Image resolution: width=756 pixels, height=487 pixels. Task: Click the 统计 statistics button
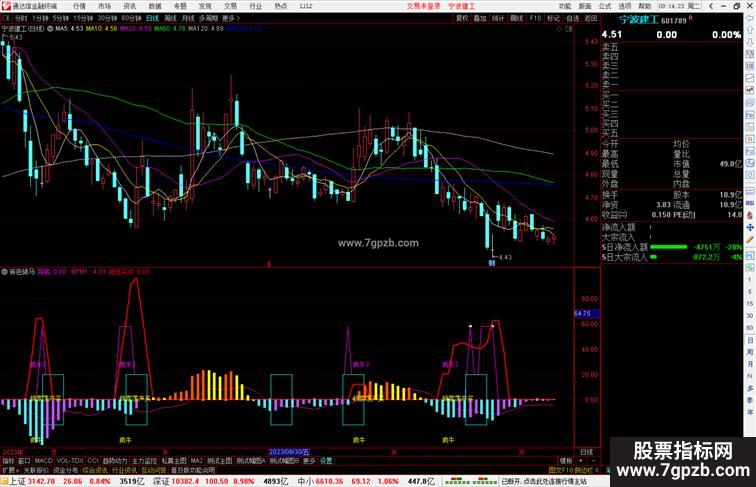click(498, 18)
